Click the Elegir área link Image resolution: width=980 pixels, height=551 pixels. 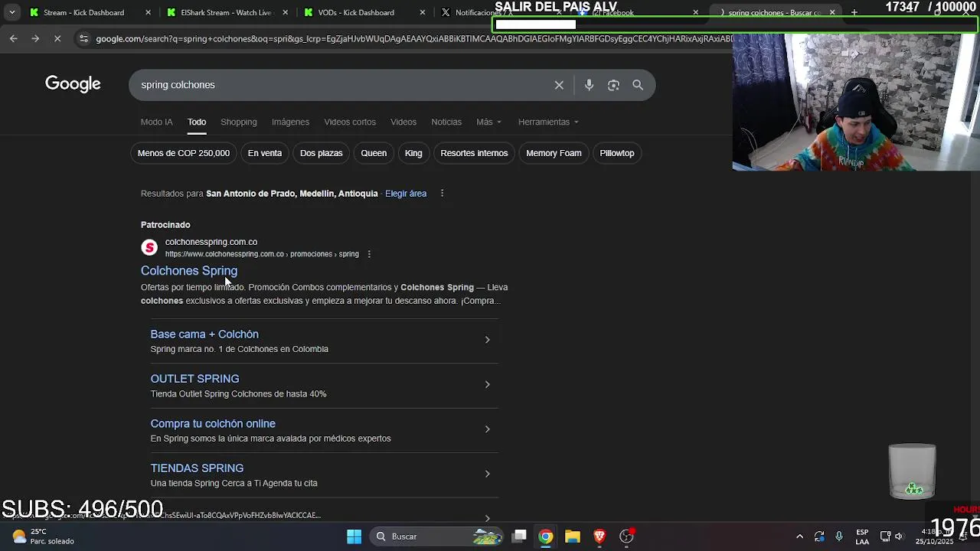tap(406, 194)
